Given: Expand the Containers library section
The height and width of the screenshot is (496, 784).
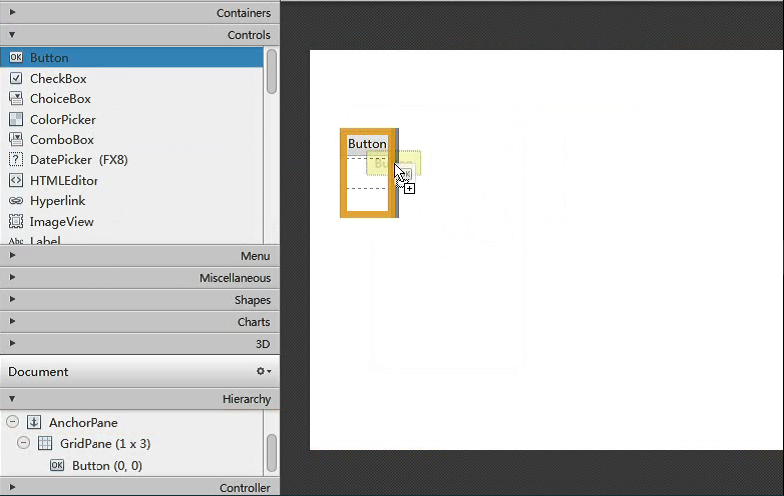Looking at the screenshot, I should [x=13, y=13].
